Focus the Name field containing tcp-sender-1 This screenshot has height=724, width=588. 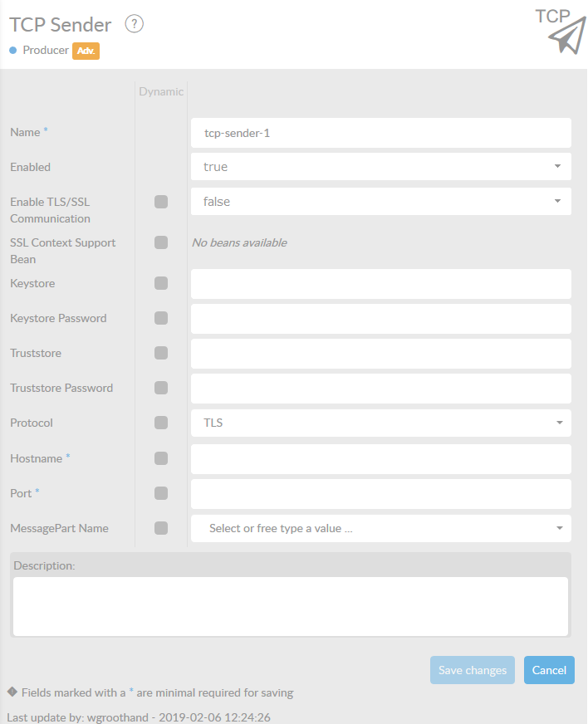pos(380,132)
